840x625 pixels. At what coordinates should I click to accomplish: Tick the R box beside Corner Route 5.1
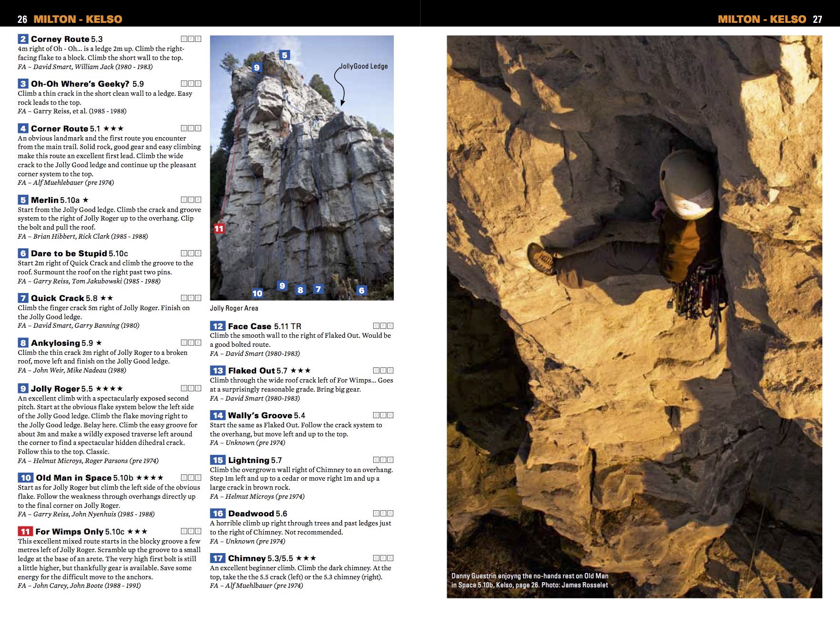click(x=198, y=129)
